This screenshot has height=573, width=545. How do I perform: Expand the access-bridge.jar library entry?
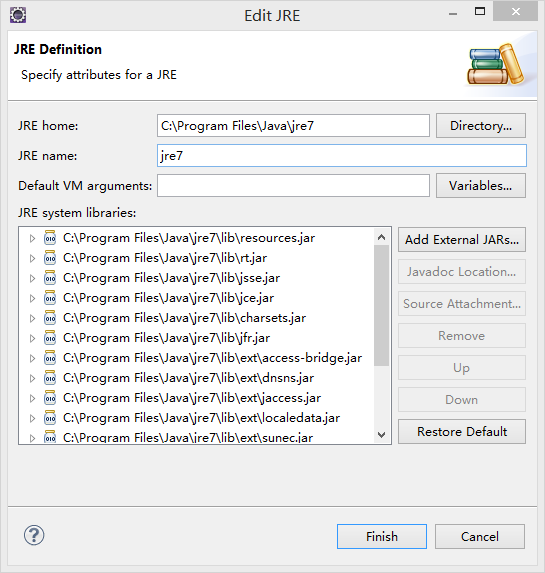click(x=32, y=358)
